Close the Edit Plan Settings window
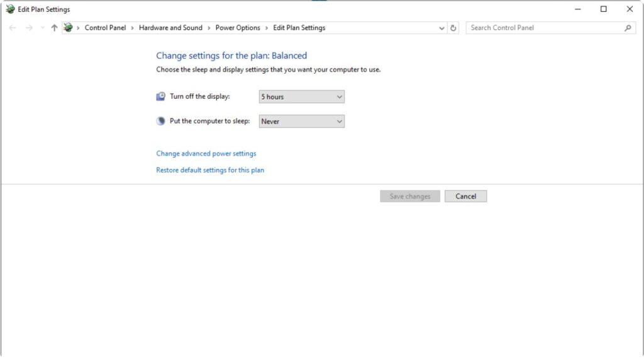The image size is (644, 359). click(x=630, y=9)
